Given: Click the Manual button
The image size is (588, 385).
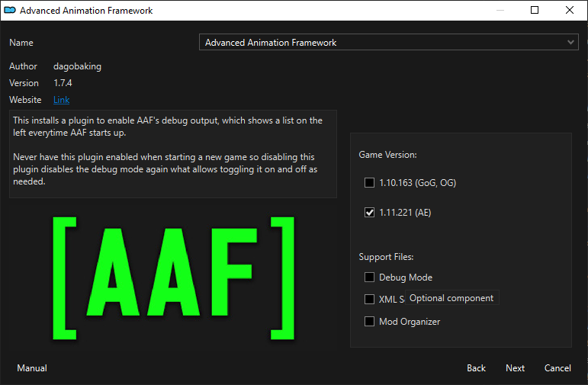Looking at the screenshot, I should tap(32, 368).
